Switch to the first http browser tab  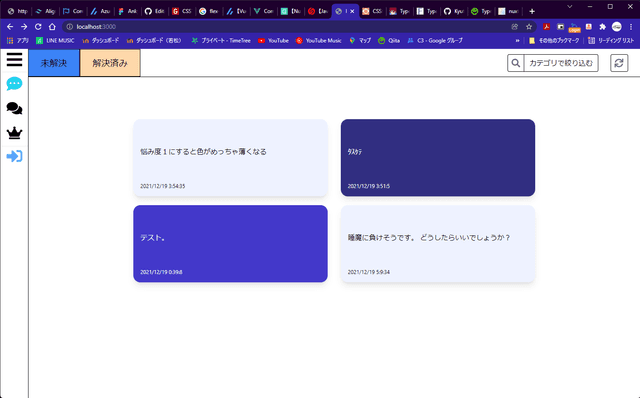[18, 11]
